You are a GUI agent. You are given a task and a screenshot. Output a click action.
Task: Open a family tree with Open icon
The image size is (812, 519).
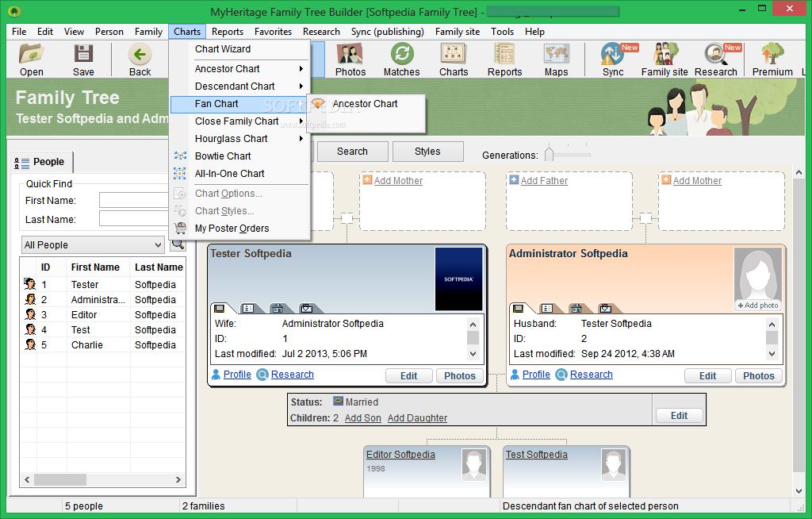point(32,60)
